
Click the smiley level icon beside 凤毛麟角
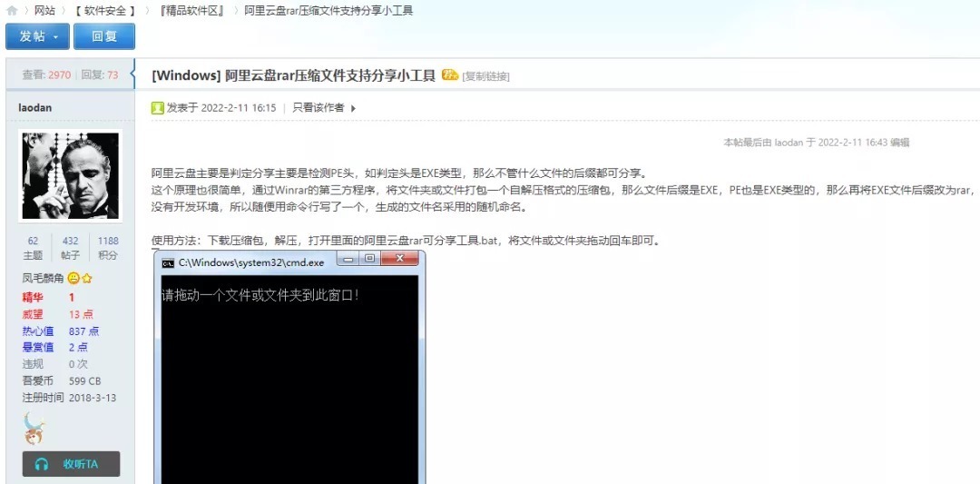click(x=73, y=278)
